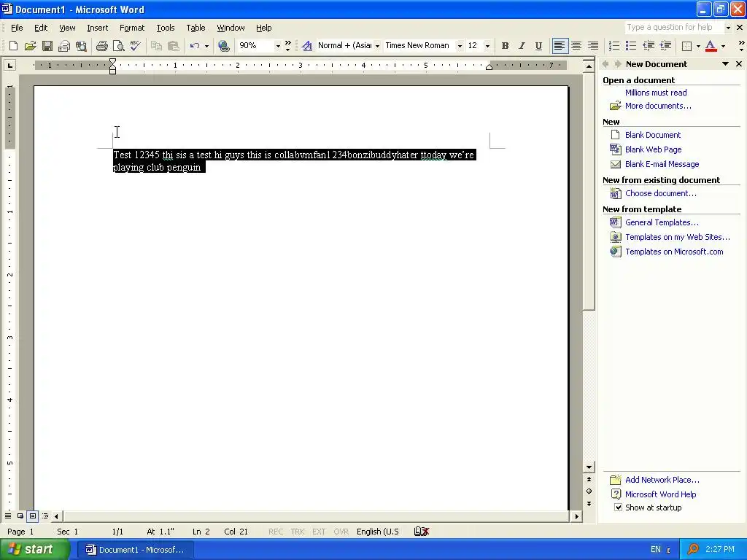The height and width of the screenshot is (560, 747).
Task: Click the Copy toolbar icon
Action: coord(156,46)
